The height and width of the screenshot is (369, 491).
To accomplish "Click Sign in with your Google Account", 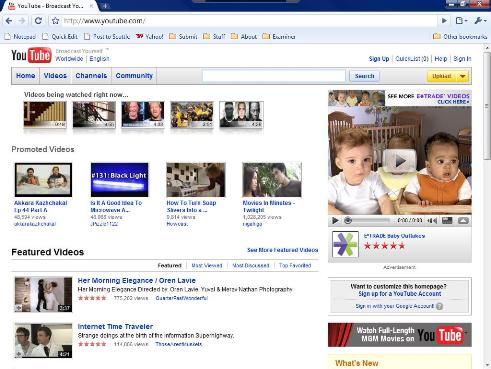I will point(395,306).
